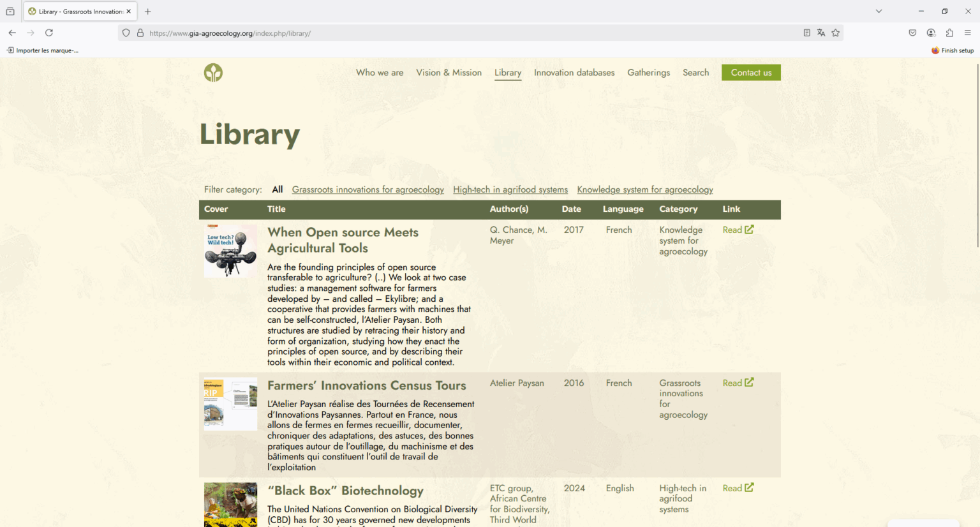Filter by High-tech in agrifood systems
Viewport: 980px width, 527px height.
coord(510,189)
